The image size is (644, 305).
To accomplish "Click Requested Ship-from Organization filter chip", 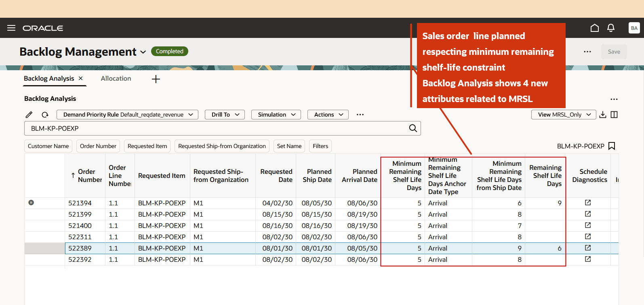I will click(x=222, y=146).
